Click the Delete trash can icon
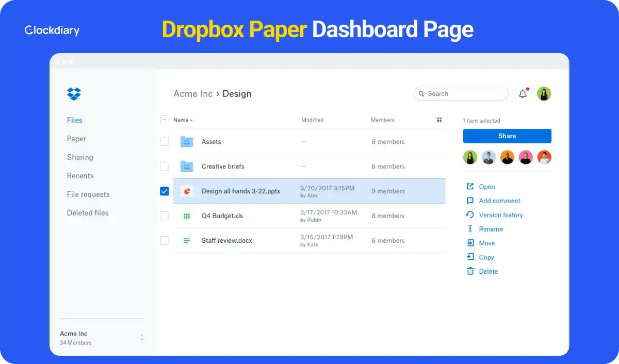The height and width of the screenshot is (364, 619). [x=470, y=271]
